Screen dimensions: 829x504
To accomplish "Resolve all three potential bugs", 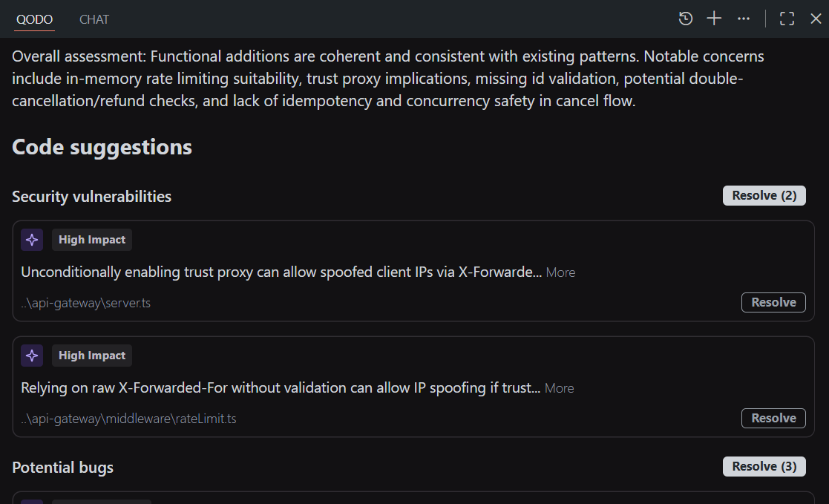I will (x=764, y=466).
